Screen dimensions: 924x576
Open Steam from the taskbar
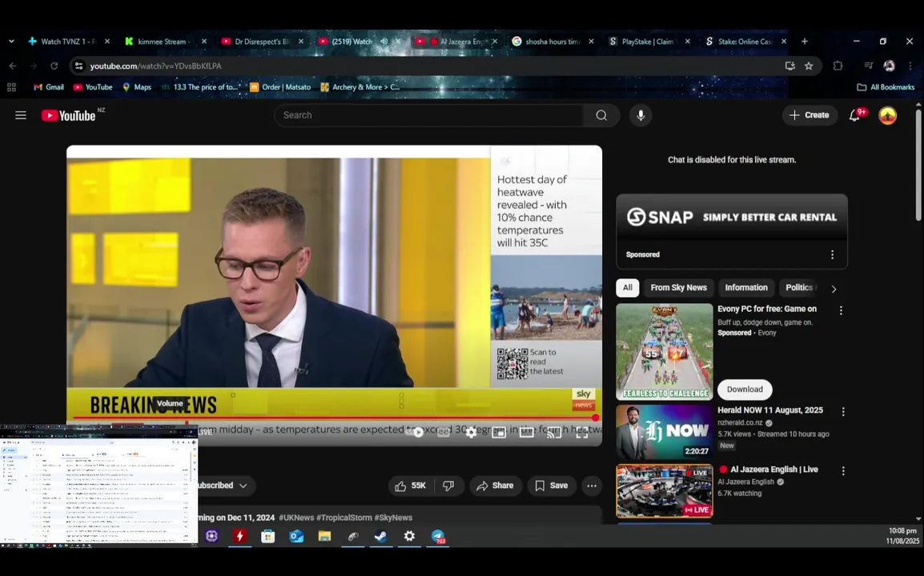click(x=380, y=537)
